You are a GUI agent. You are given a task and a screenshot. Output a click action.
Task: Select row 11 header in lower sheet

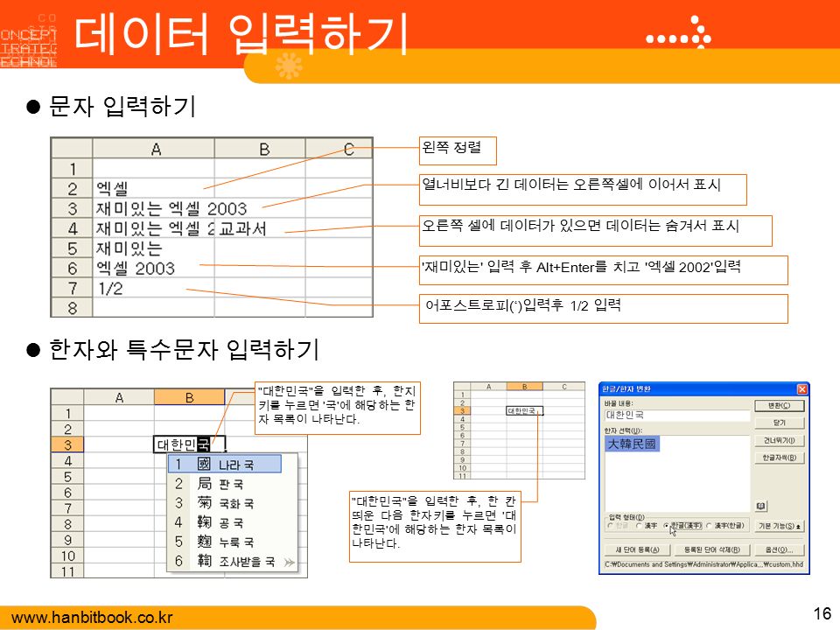67,571
